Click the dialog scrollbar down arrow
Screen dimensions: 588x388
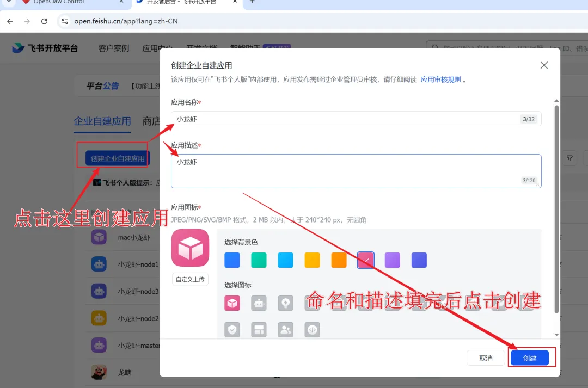tap(556, 335)
